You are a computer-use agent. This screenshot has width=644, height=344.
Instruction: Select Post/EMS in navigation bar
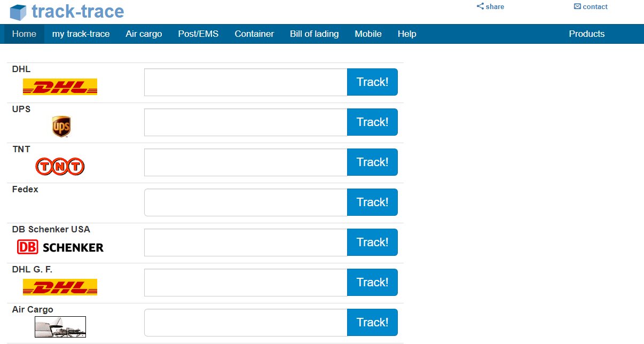[x=198, y=34]
